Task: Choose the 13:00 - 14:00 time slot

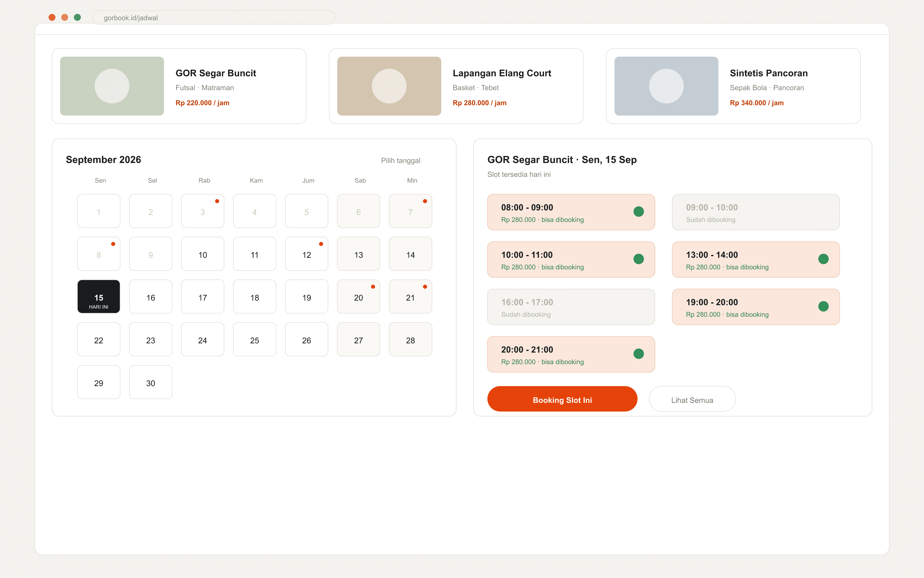Action: [x=756, y=260]
